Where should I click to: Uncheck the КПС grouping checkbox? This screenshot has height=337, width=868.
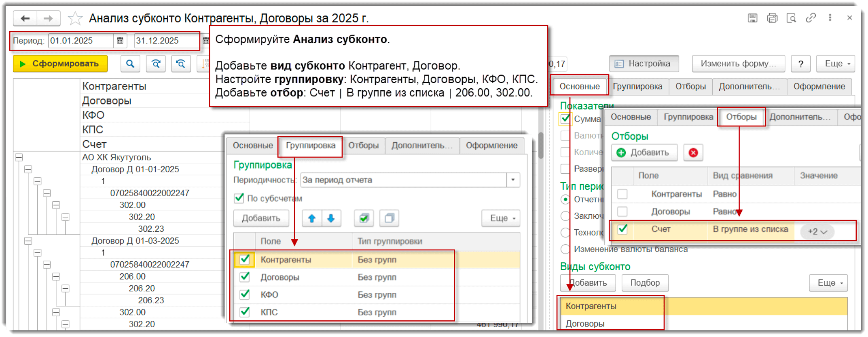(x=245, y=312)
